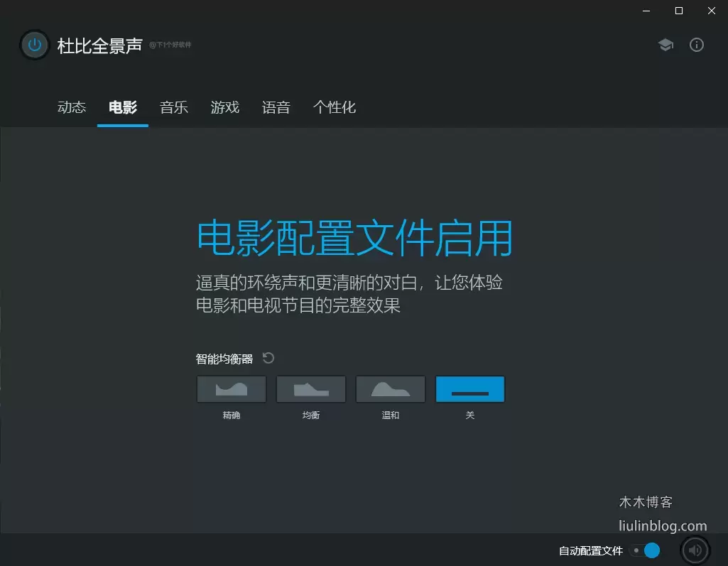The height and width of the screenshot is (566, 728).
Task: Minimize the Dolby Atmos window
Action: pos(646,11)
